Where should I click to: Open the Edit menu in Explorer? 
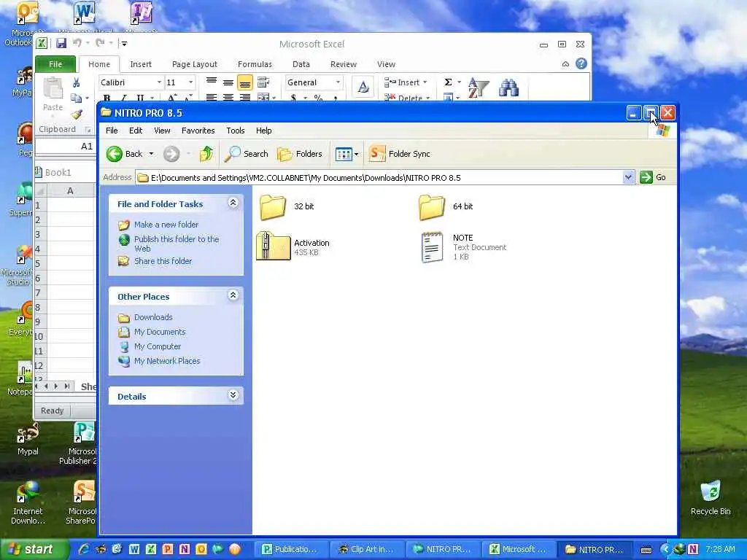136,131
